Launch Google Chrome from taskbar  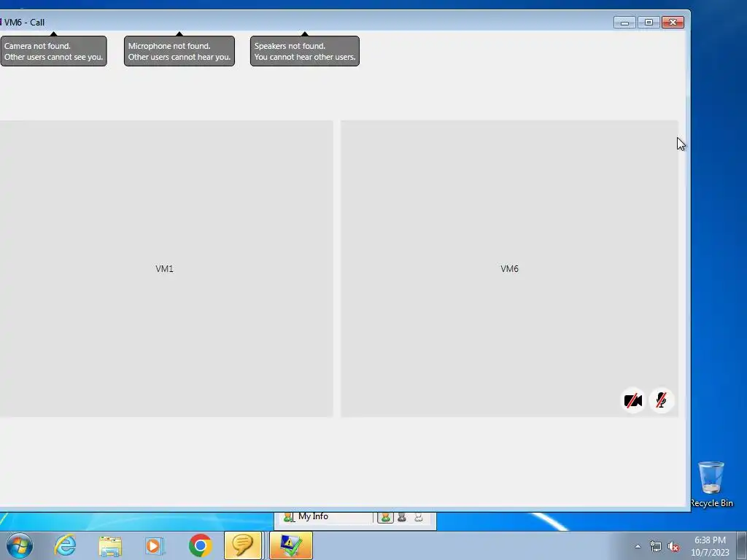click(x=200, y=545)
